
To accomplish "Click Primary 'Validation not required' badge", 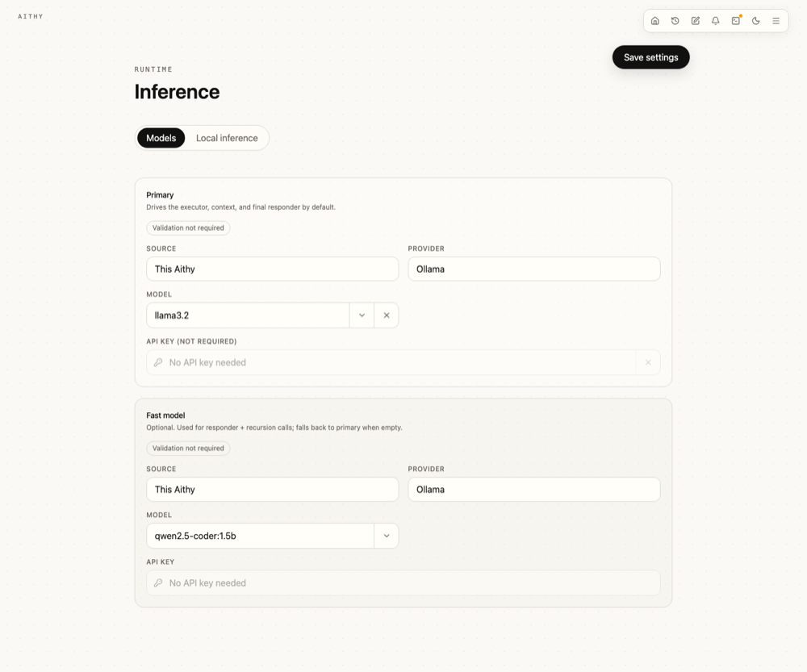I will point(188,228).
